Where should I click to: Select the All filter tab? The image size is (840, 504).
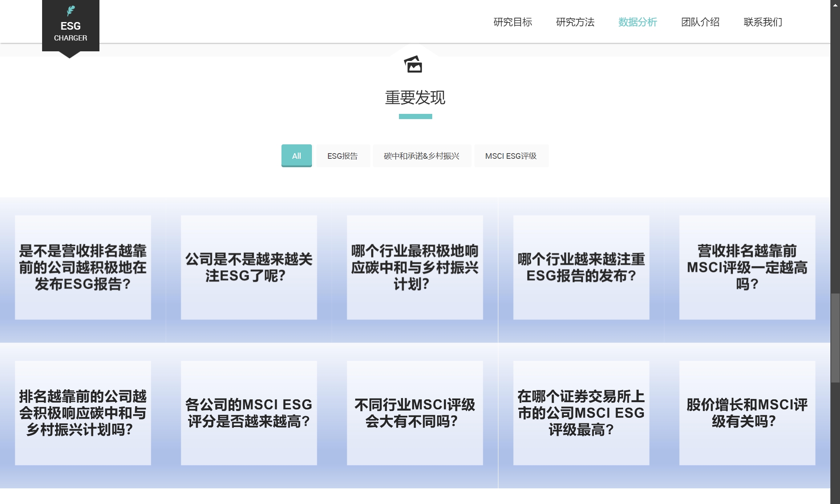[x=296, y=156]
